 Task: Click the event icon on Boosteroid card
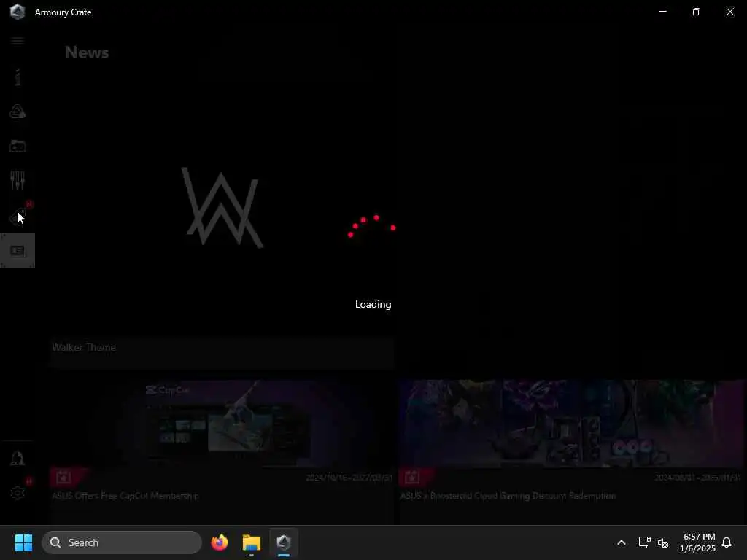[413, 477]
